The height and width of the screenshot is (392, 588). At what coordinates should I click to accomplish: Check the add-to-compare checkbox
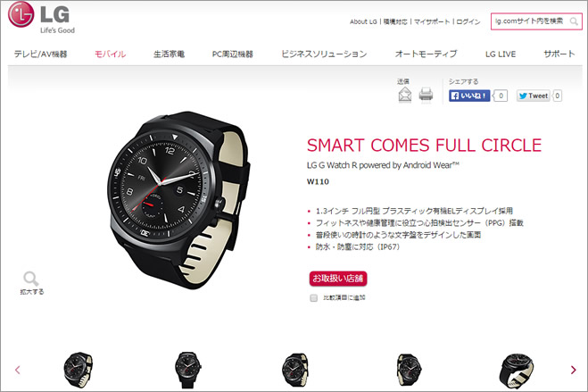click(313, 298)
